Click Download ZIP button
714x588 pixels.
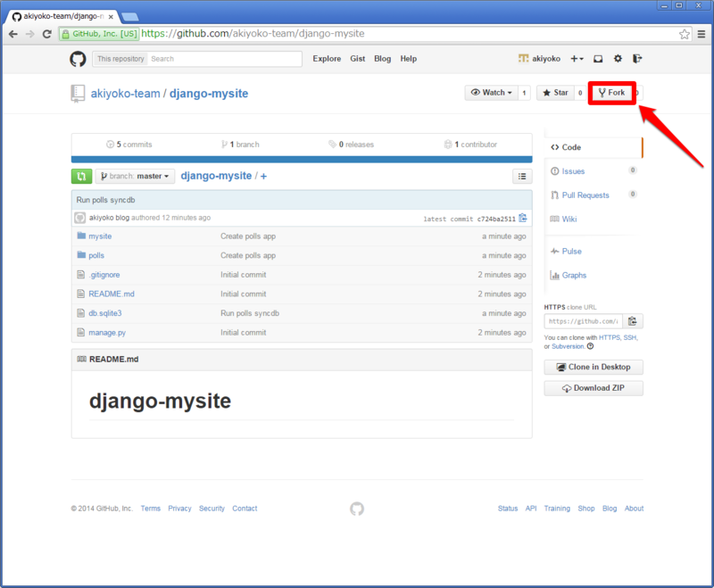pos(594,388)
